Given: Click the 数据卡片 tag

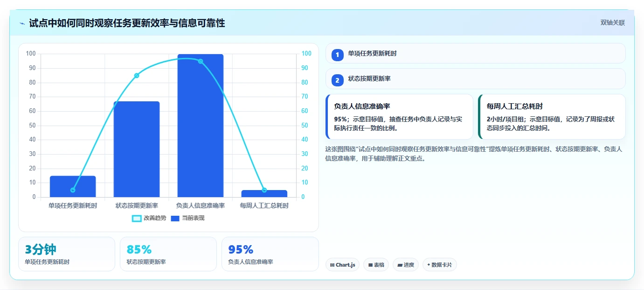Looking at the screenshot, I should 440,265.
